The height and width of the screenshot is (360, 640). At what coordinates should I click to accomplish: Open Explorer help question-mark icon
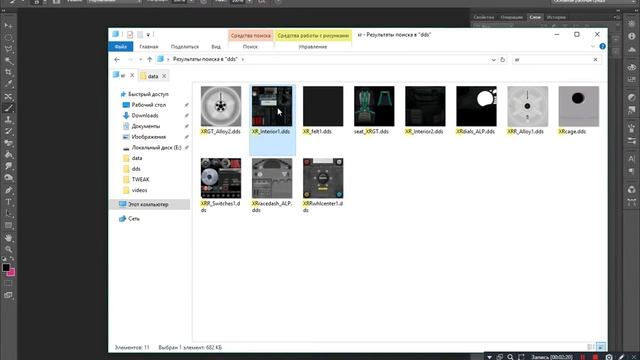click(602, 47)
